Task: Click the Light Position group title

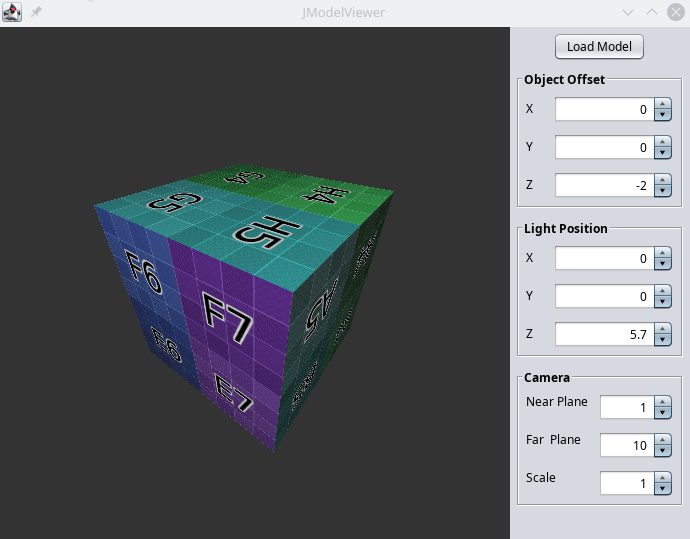Action: click(x=565, y=229)
